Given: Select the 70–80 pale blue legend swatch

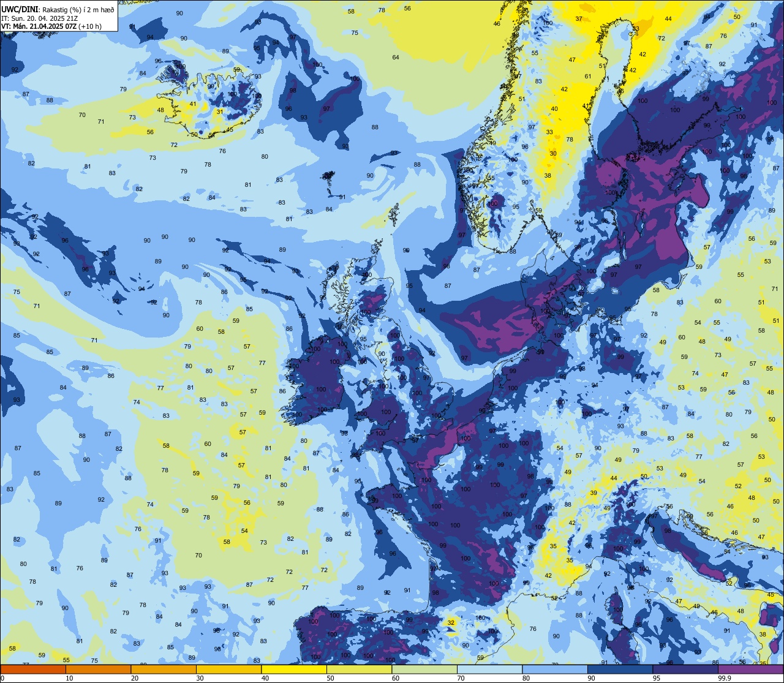Looking at the screenshot, I should [489, 670].
